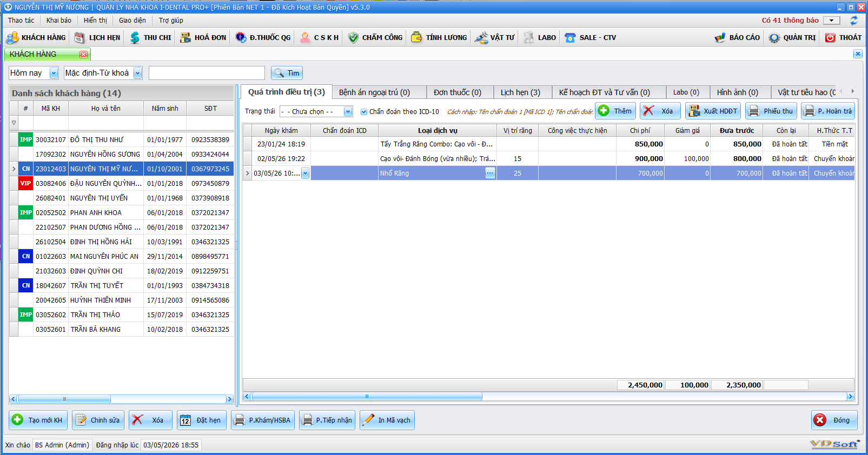This screenshot has height=455, width=868.
Task: Open the BÁO CÁO reports module
Action: 737,37
